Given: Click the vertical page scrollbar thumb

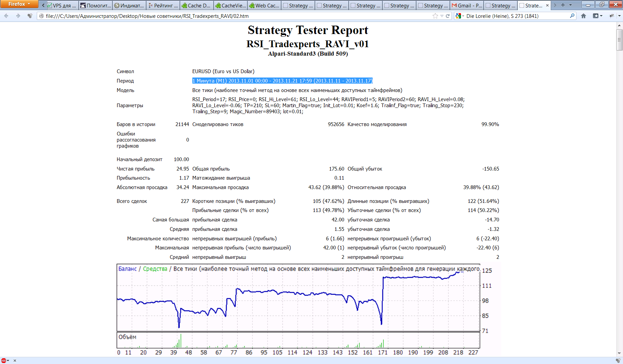Looking at the screenshot, I should 619,40.
